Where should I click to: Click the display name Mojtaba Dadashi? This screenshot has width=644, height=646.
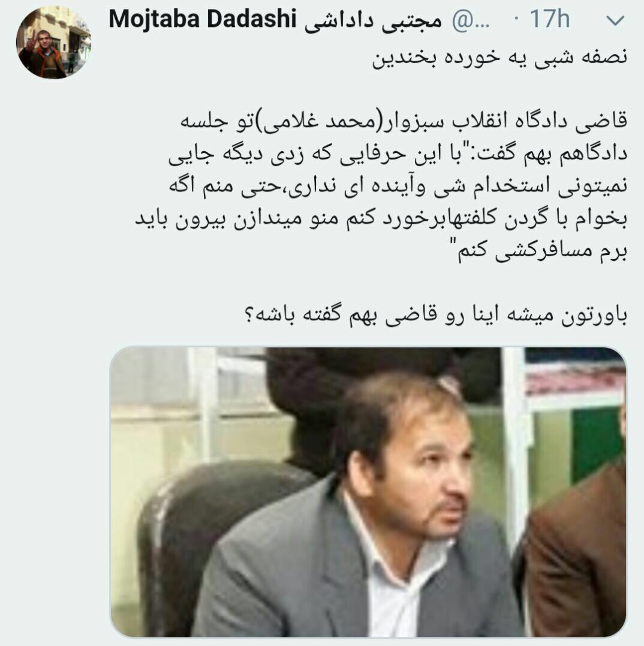[x=202, y=19]
